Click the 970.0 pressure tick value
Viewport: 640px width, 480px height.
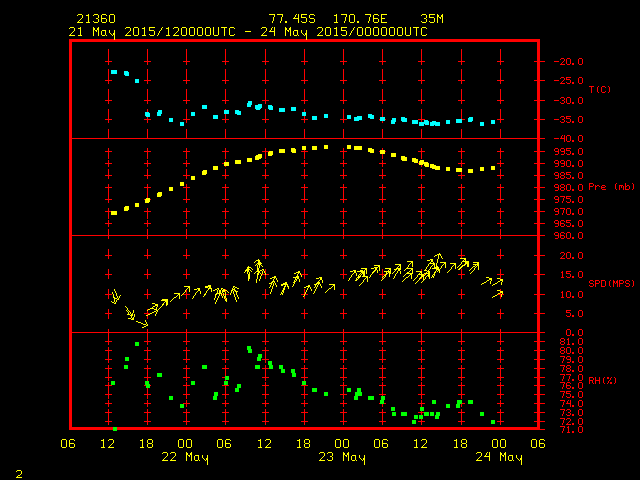pyautogui.click(x=569, y=212)
